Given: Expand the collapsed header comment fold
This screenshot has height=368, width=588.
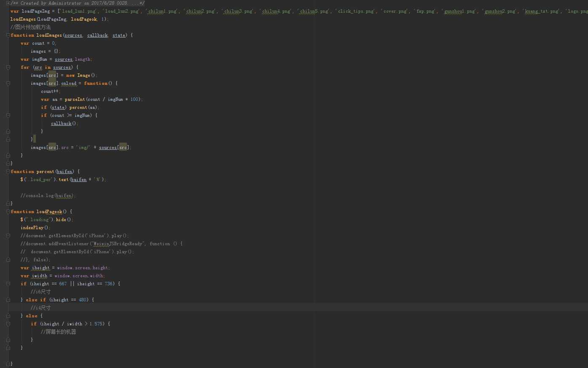Looking at the screenshot, I should 8,3.
